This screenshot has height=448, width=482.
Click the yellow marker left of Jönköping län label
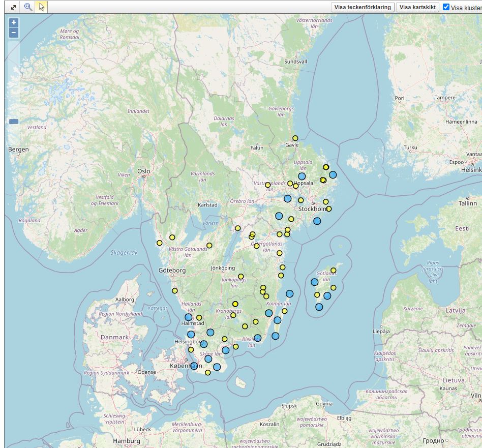[241, 277]
